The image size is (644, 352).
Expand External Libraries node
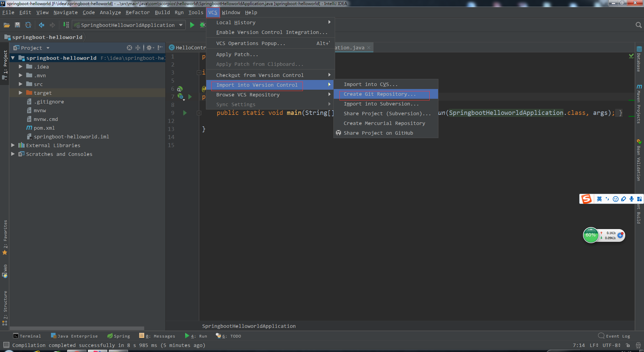pos(13,145)
